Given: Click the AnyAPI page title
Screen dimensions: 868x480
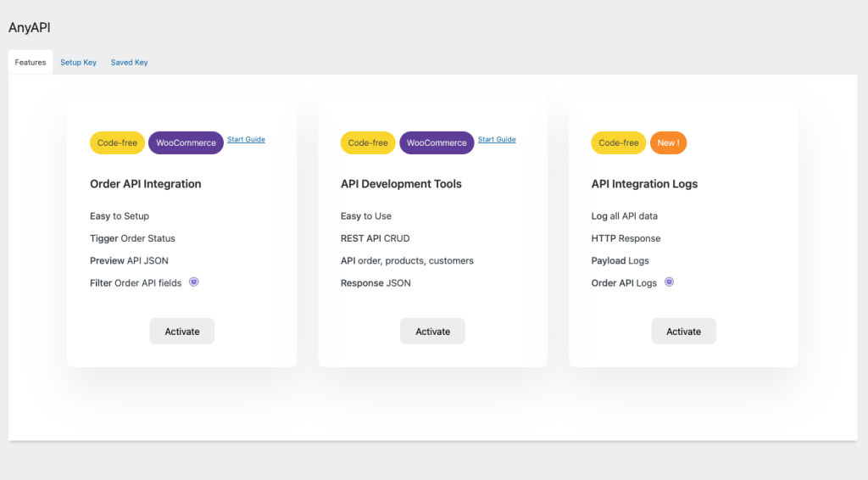Looking at the screenshot, I should (30, 28).
